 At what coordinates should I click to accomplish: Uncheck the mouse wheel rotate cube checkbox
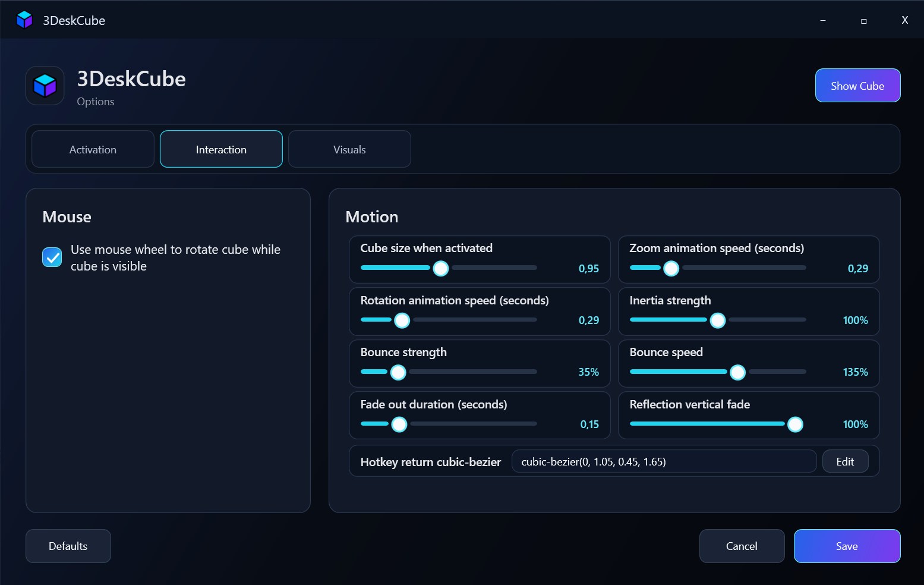[52, 257]
